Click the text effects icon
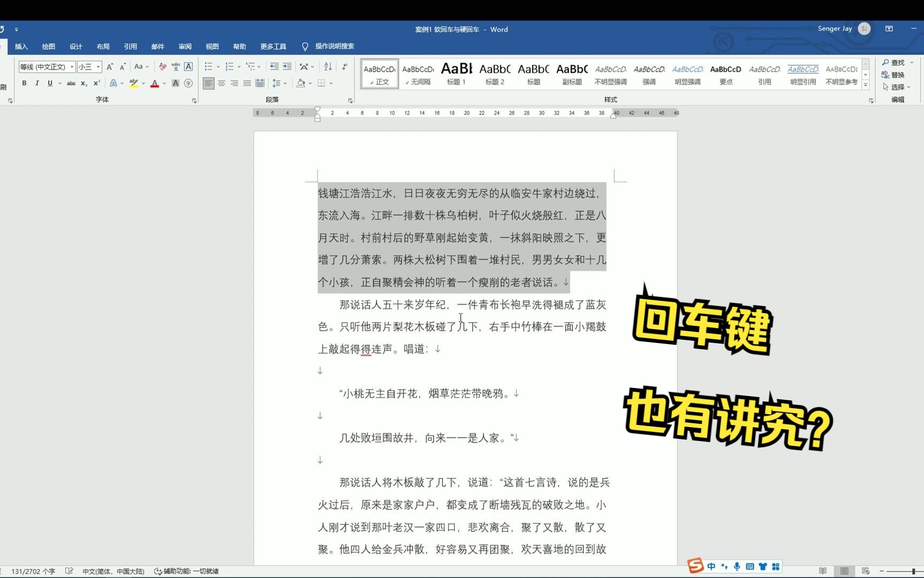The height and width of the screenshot is (578, 924). coord(113,83)
